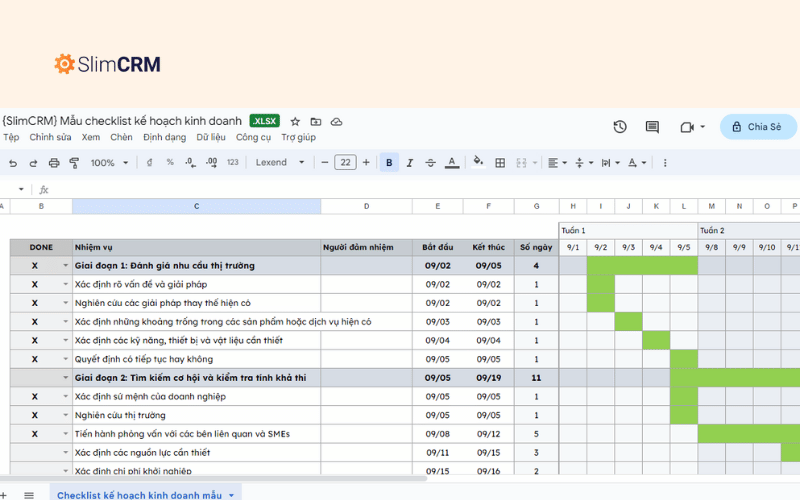
Task: Open the Lexend font dropdown
Action: click(278, 163)
